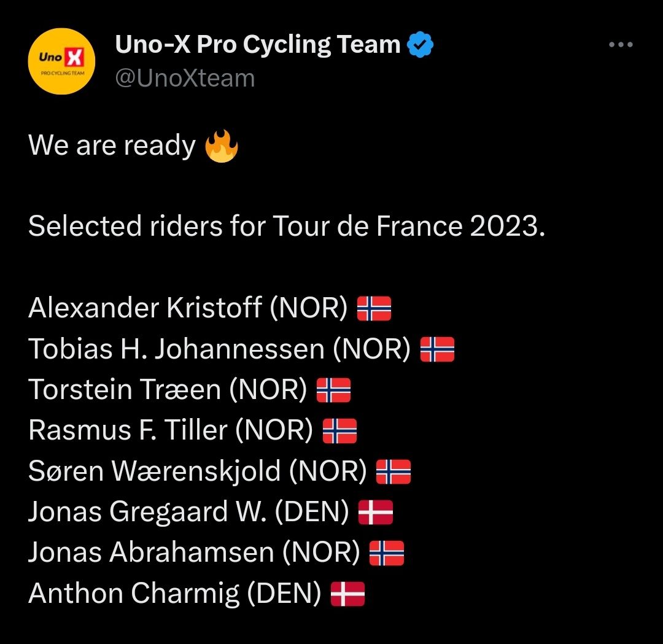663x644 pixels.
Task: Click the flag next to Rasmus F. Tiller
Action: click(339, 430)
